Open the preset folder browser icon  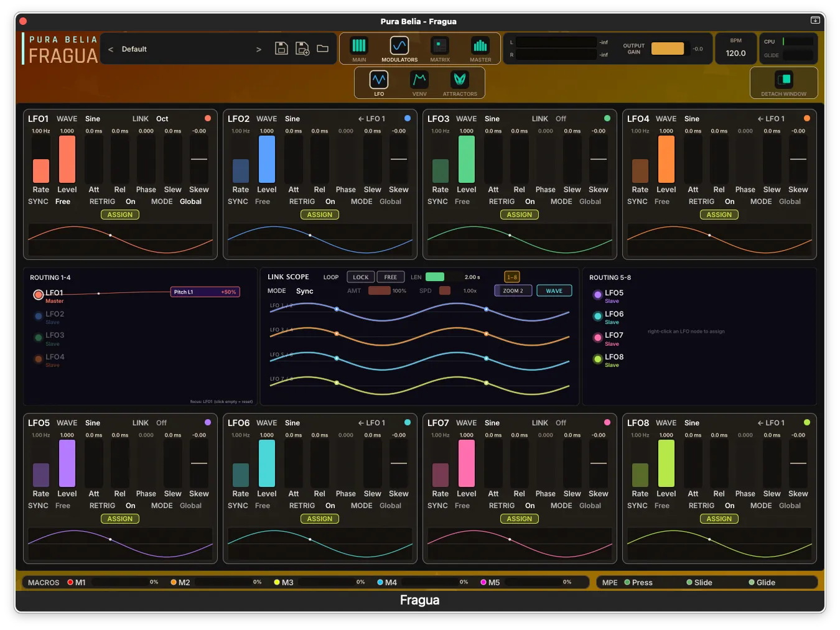pyautogui.click(x=322, y=49)
